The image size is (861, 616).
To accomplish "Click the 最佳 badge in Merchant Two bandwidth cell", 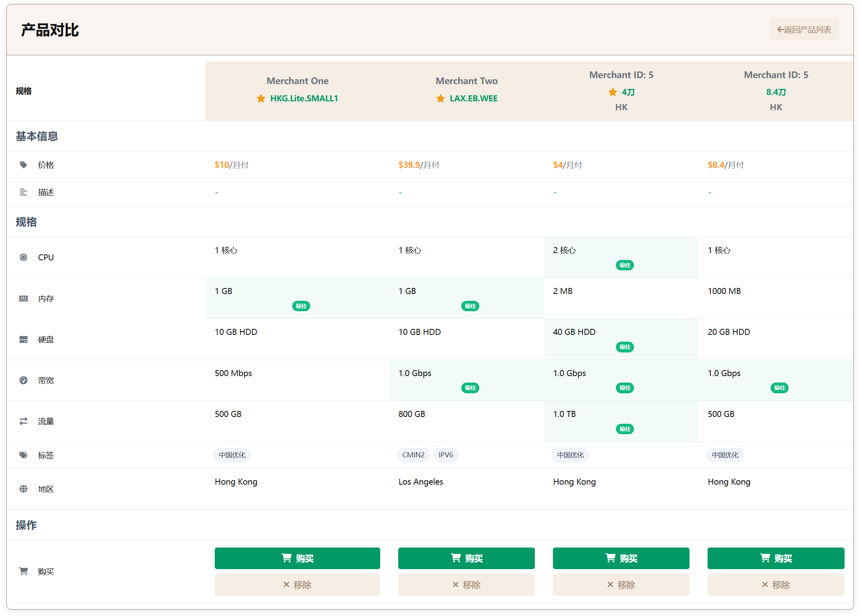I will [470, 388].
